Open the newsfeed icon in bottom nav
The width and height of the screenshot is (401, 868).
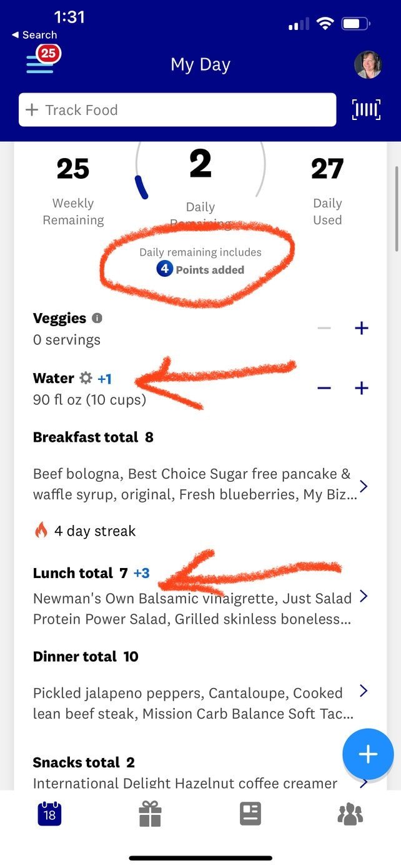250,814
